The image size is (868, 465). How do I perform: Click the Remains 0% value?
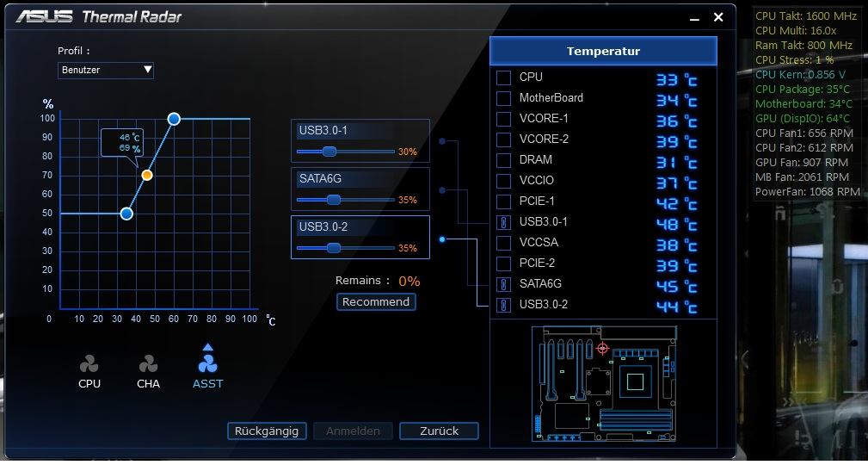409,282
